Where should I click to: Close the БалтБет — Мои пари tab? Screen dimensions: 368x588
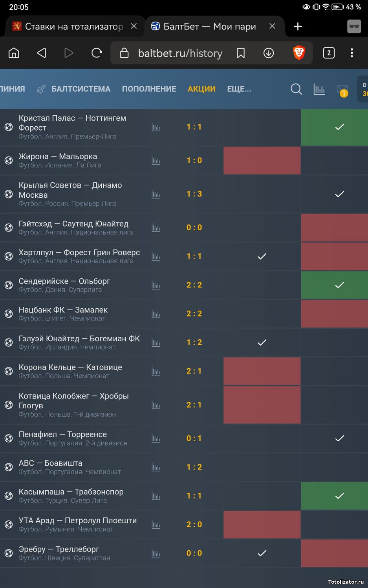[272, 26]
